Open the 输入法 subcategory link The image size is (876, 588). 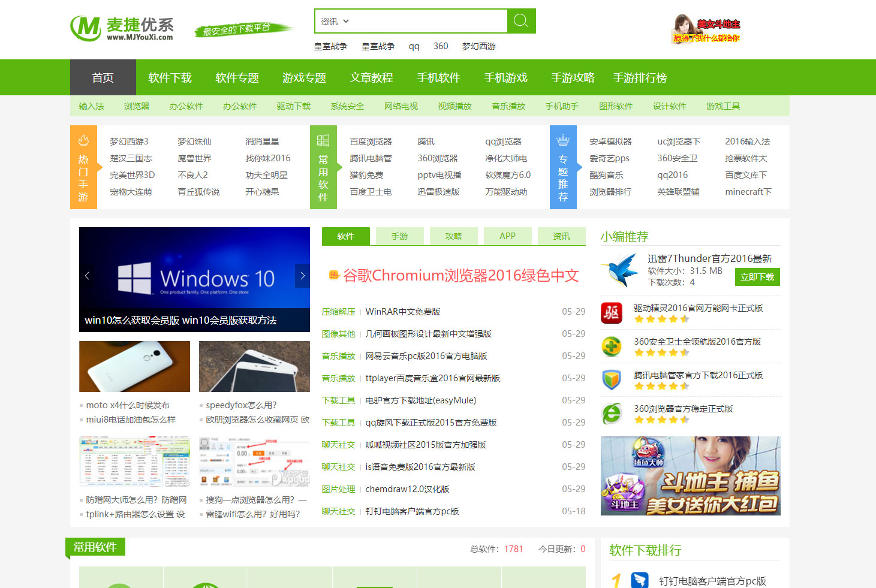coord(91,106)
